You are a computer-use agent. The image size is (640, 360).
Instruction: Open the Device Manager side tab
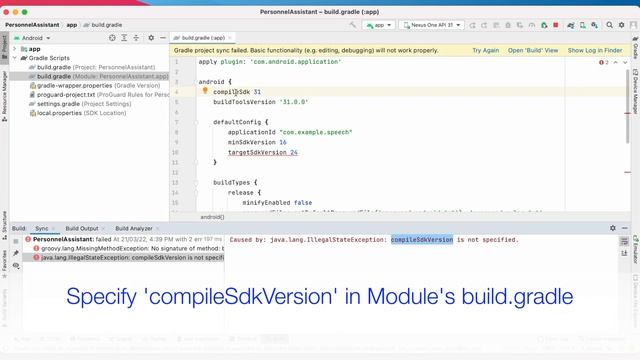[636, 92]
